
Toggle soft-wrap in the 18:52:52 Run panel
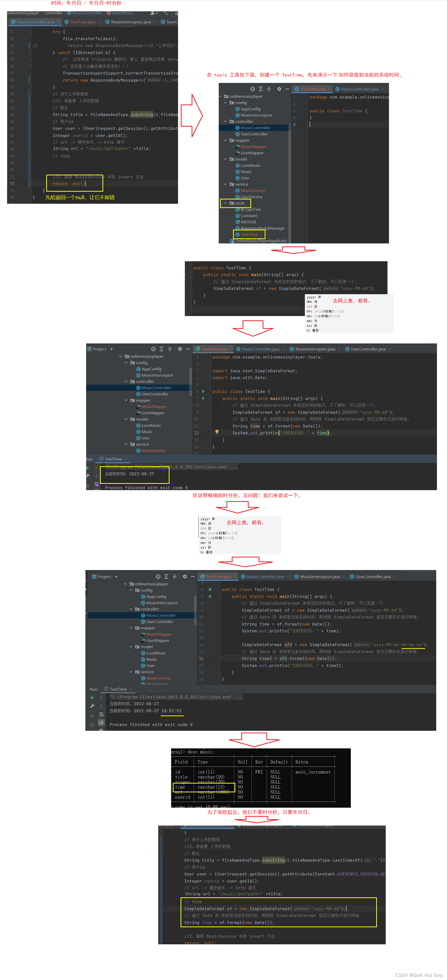tap(101, 715)
